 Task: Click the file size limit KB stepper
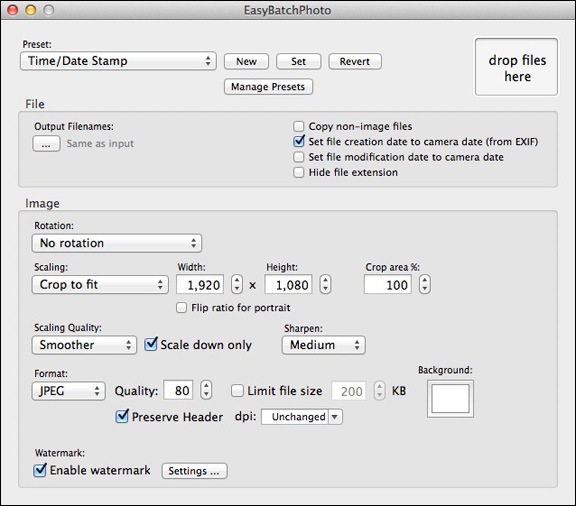[x=379, y=391]
